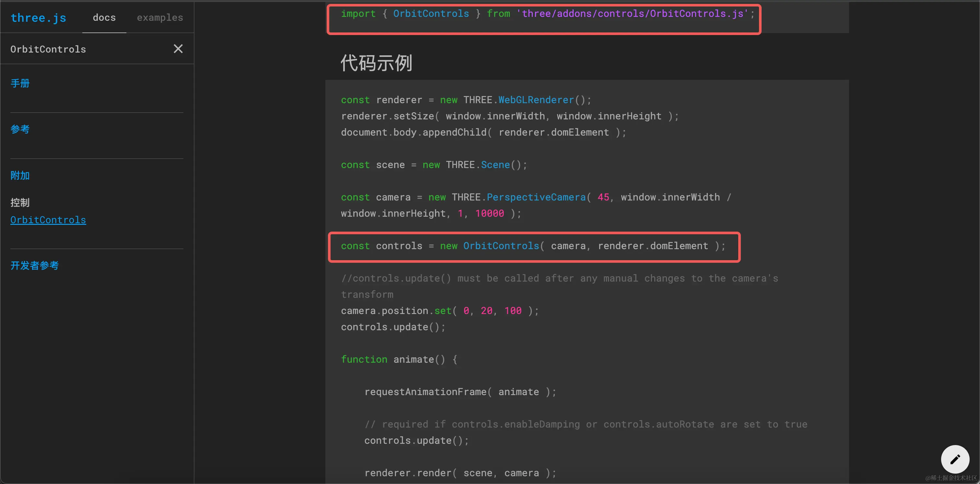This screenshot has height=484, width=980.
Task: Click the 控制 category heading
Action: pos(20,203)
